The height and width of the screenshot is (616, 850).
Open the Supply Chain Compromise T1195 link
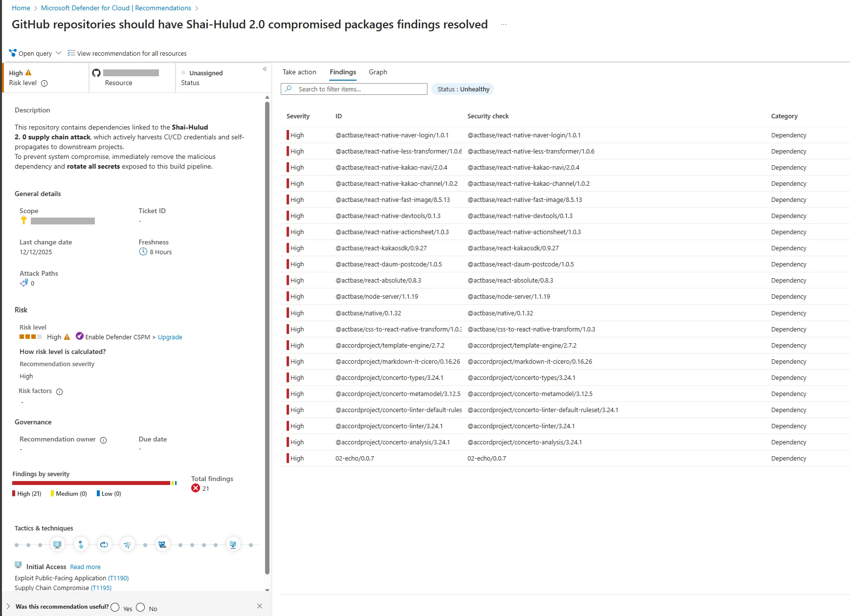pos(101,588)
